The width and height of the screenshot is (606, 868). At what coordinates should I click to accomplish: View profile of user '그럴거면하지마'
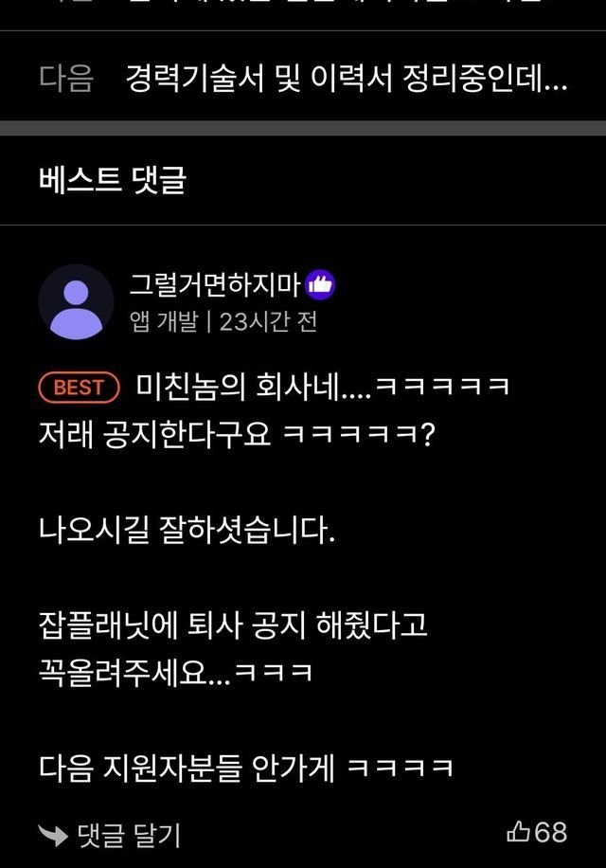(215, 284)
